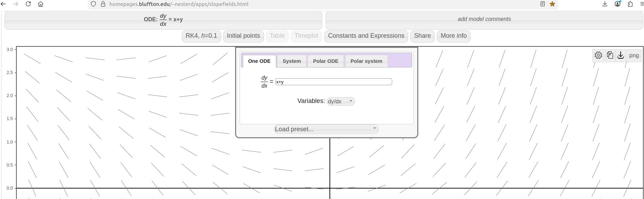The width and height of the screenshot is (644, 199).
Task: Switch to the System tab
Action: (292, 61)
